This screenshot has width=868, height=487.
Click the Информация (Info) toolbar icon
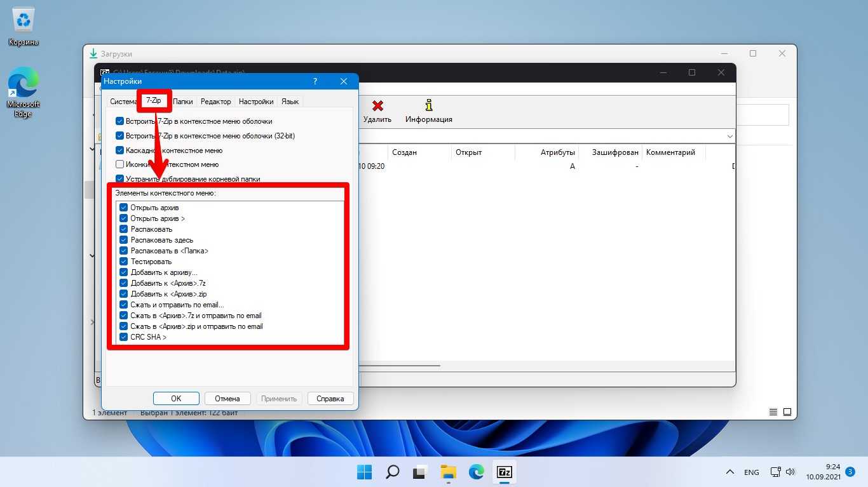[429, 106]
